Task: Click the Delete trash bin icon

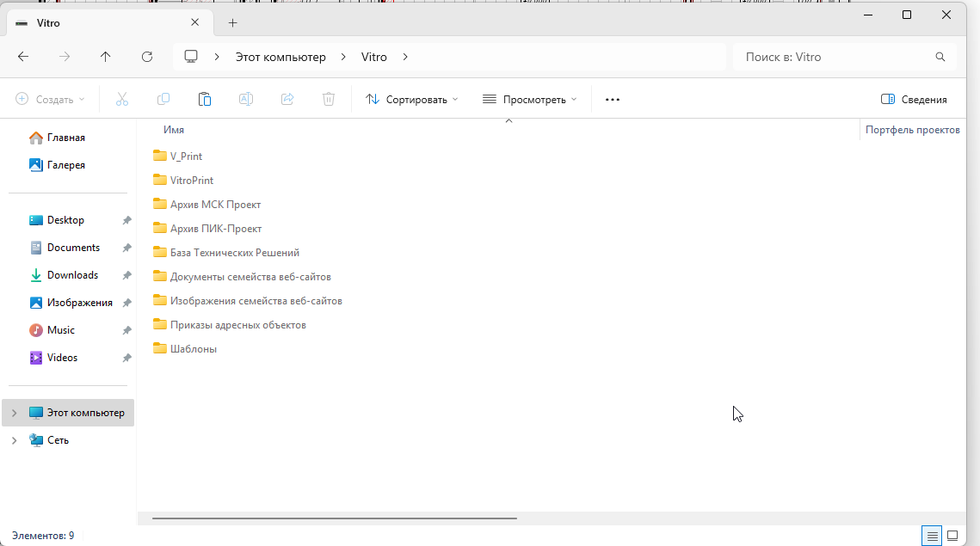Action: [x=329, y=100]
